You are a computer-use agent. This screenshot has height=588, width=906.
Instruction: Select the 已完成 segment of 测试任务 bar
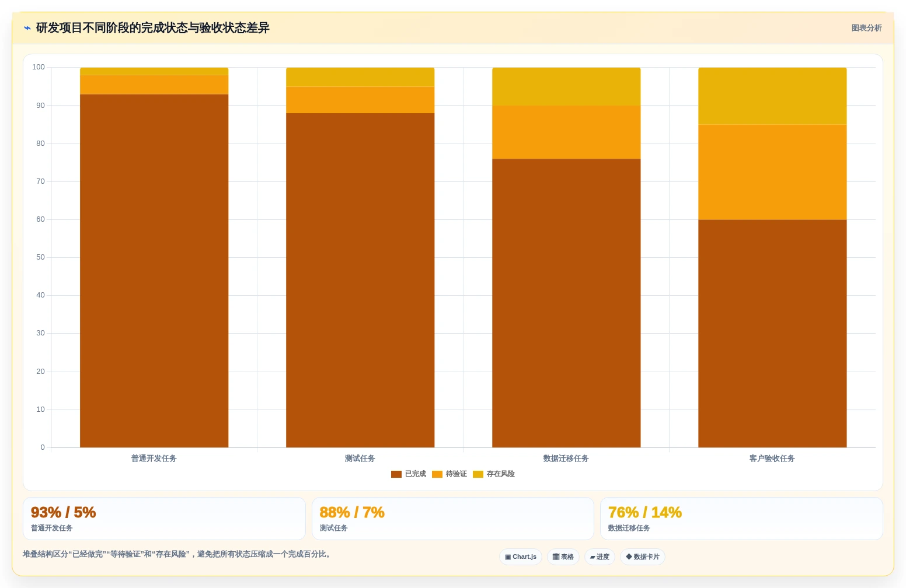(x=360, y=280)
